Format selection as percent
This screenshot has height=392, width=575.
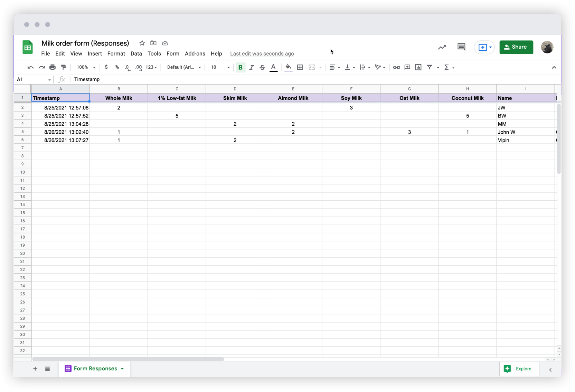pos(117,67)
